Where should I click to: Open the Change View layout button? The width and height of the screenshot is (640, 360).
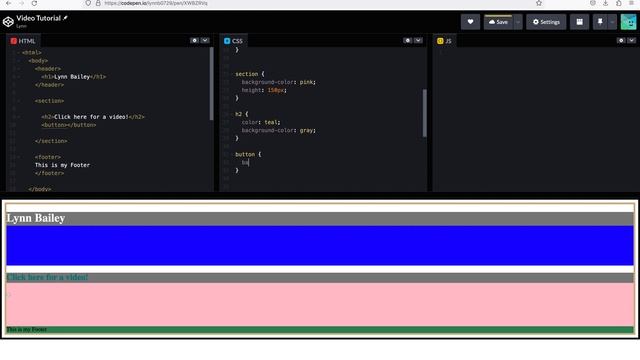point(579,22)
